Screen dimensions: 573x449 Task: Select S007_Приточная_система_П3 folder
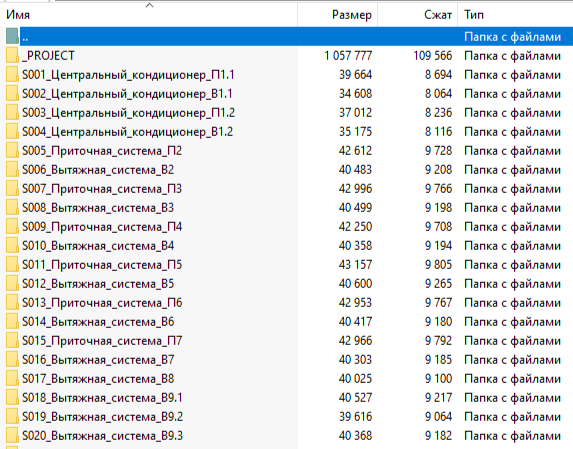[x=102, y=189]
